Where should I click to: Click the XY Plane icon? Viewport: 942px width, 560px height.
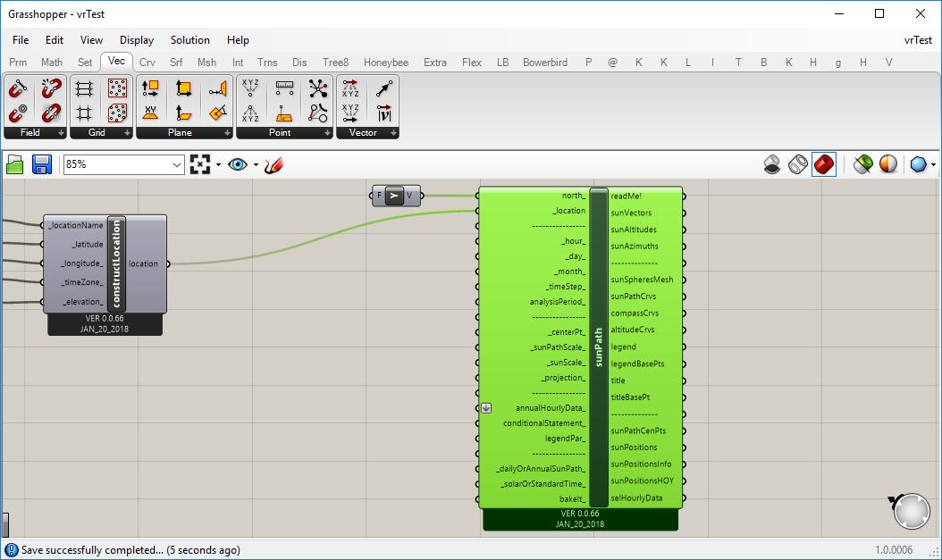pyautogui.click(x=150, y=113)
